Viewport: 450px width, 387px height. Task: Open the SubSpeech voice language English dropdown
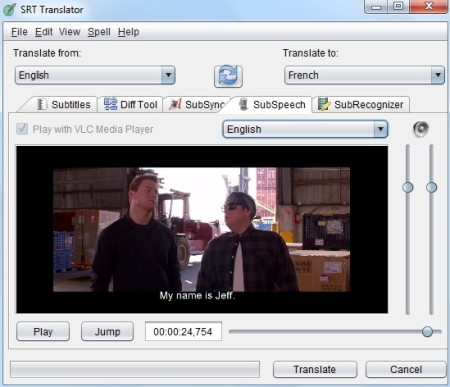point(381,129)
